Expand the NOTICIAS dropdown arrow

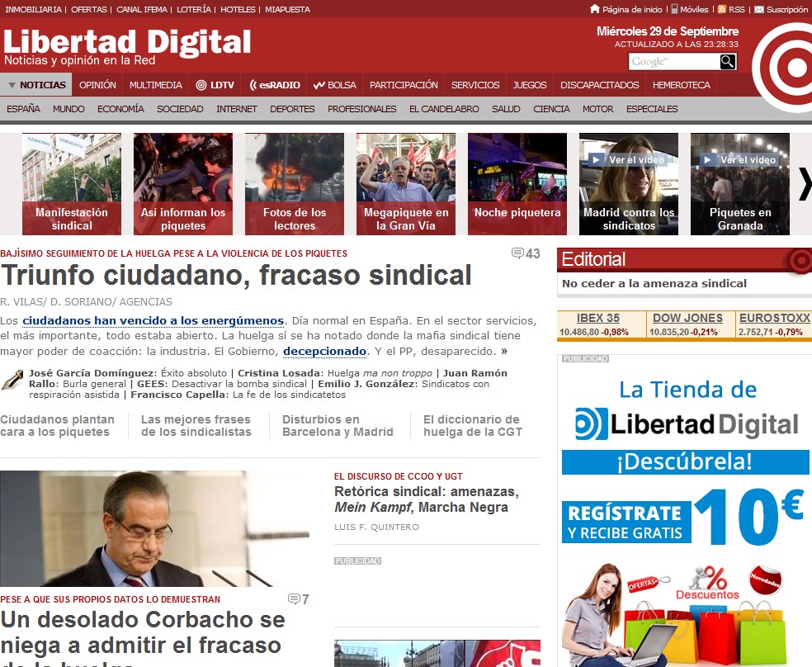click(12, 85)
